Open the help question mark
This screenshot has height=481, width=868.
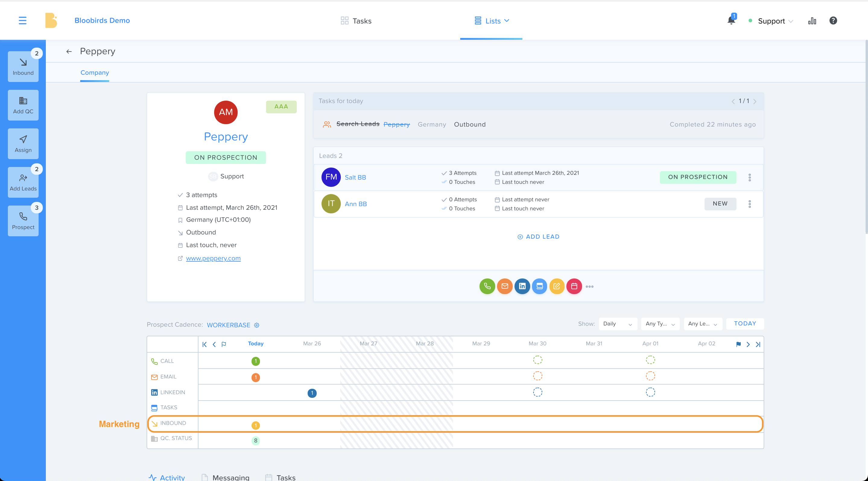pyautogui.click(x=833, y=20)
